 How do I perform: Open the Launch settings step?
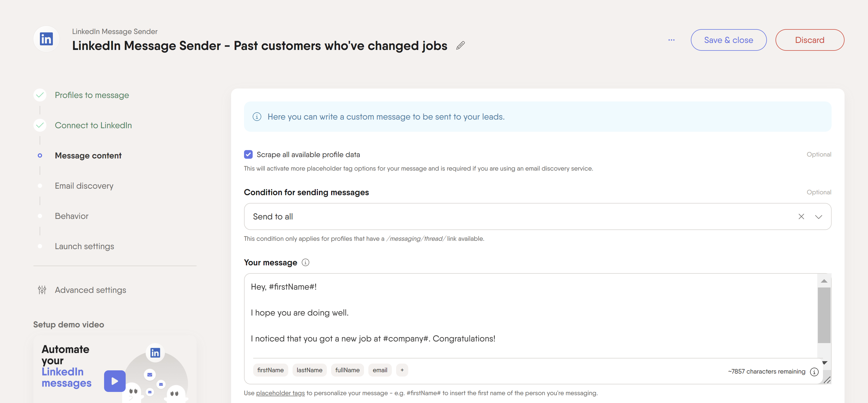(84, 246)
